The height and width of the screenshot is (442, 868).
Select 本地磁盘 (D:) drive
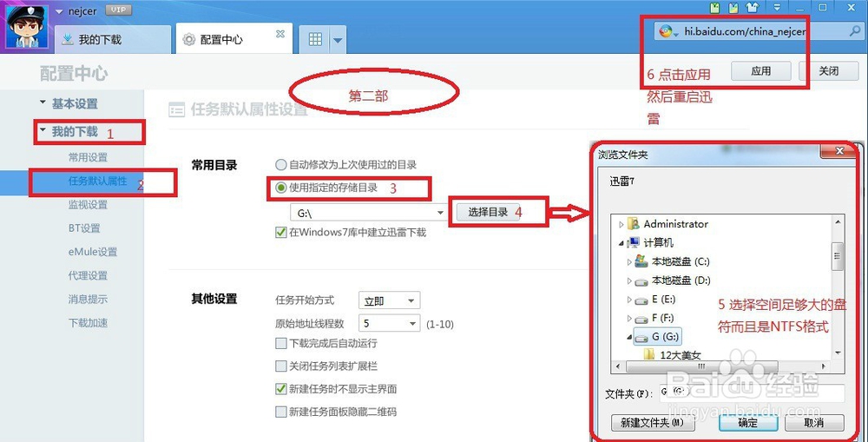click(x=681, y=280)
